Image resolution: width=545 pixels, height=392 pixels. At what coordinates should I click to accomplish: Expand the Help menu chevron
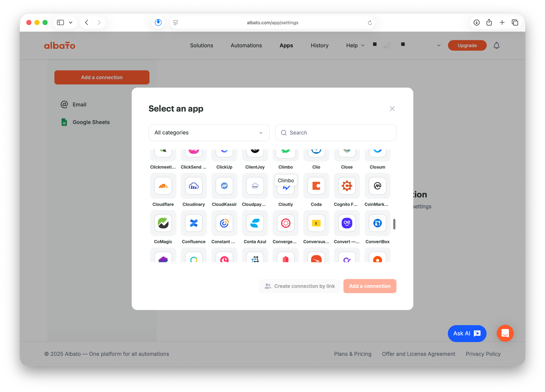[x=363, y=45]
